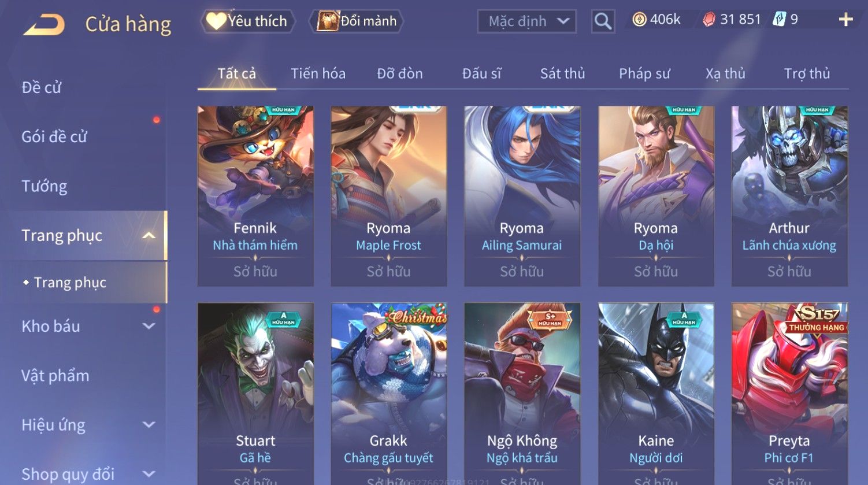Viewport: 868px width, 485px height.
Task: Collapse the Trang phục sidebar section
Action: pyautogui.click(x=149, y=235)
